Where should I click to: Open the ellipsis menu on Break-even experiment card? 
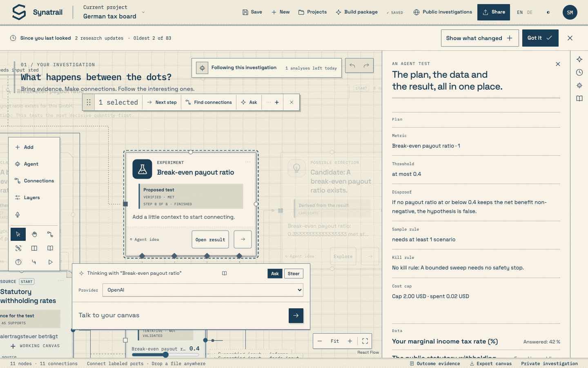pyautogui.click(x=248, y=162)
